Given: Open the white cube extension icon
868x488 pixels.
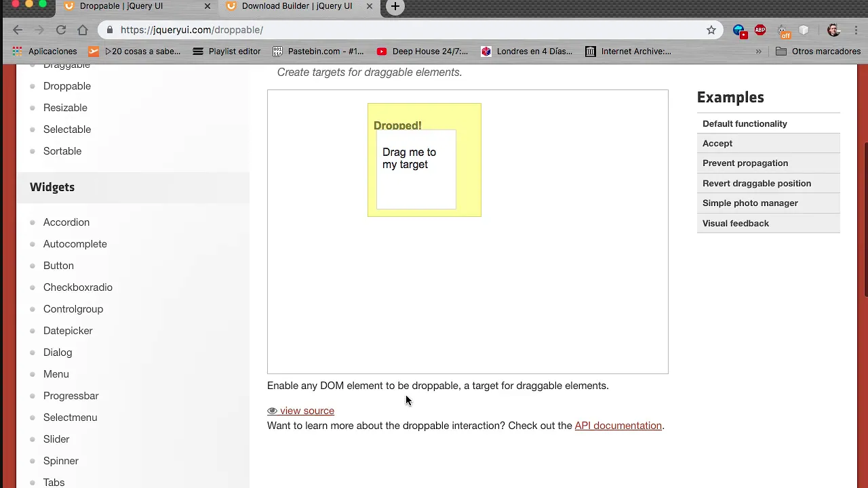Looking at the screenshot, I should [804, 30].
